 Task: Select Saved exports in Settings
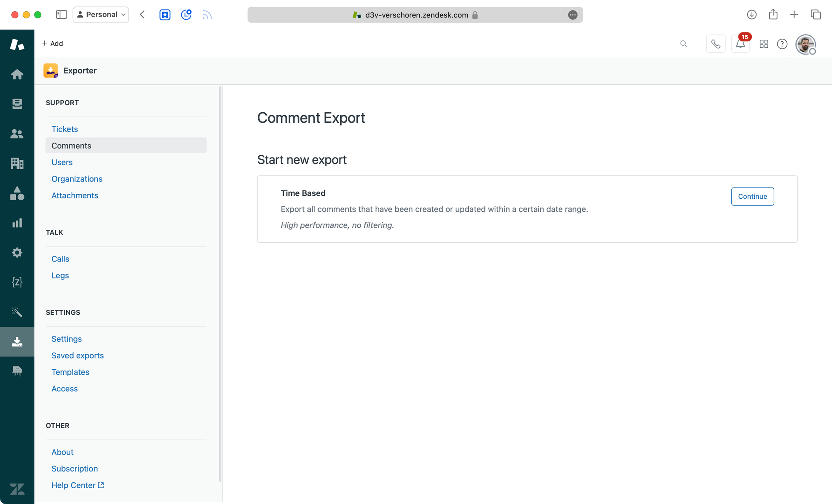(x=77, y=356)
